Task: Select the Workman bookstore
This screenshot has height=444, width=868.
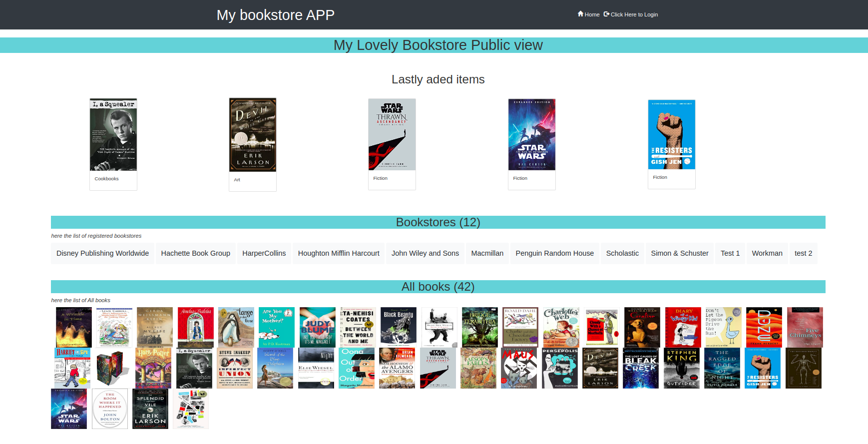Action: click(x=767, y=253)
